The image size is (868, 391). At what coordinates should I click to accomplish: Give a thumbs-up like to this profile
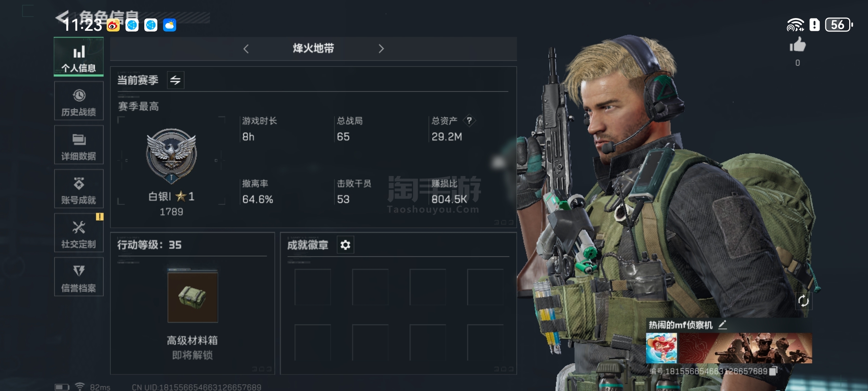[x=797, y=45]
